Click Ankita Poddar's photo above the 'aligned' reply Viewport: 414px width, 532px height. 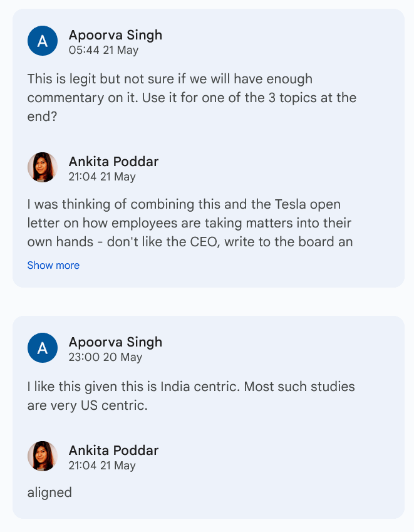(x=43, y=456)
